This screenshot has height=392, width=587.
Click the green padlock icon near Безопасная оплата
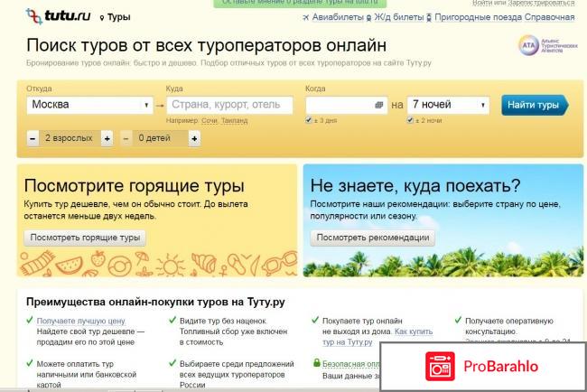(x=317, y=363)
